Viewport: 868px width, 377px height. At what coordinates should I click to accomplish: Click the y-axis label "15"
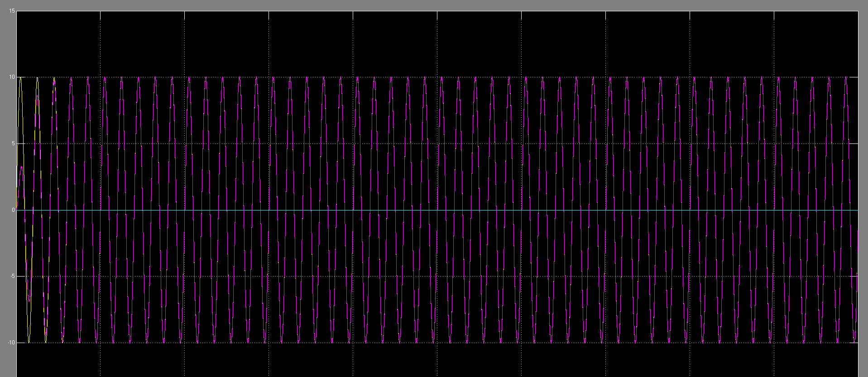point(12,11)
